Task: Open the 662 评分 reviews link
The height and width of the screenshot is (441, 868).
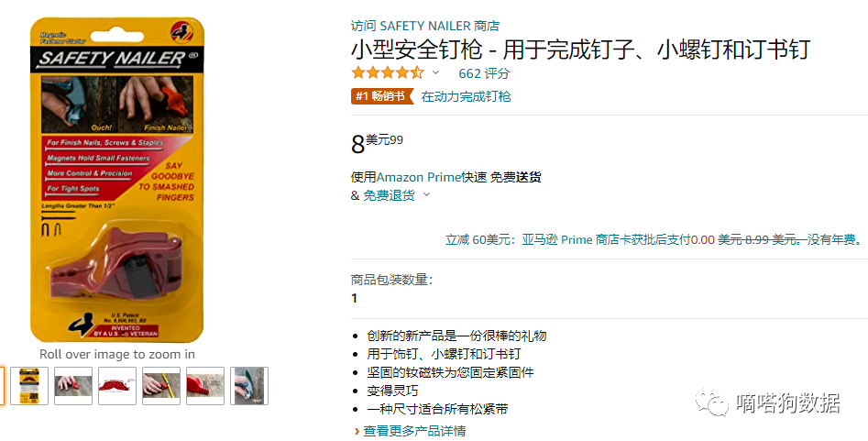Action: [x=484, y=73]
